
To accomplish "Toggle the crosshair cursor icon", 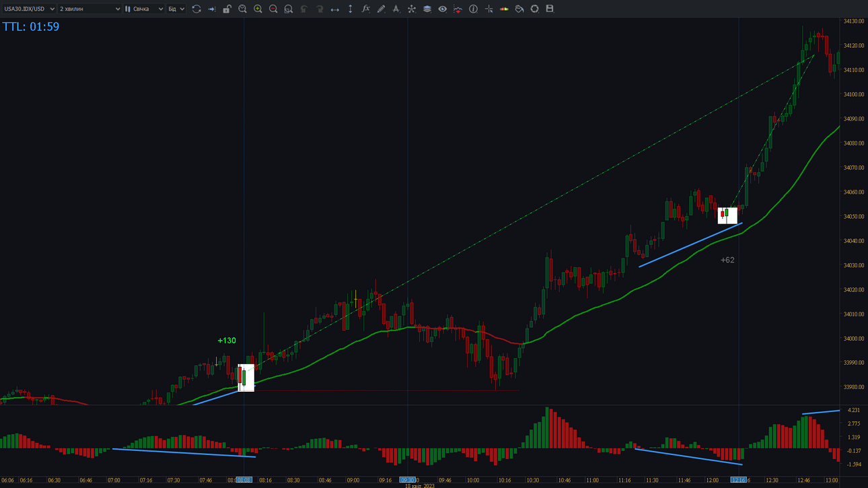I will pyautogui.click(x=489, y=9).
